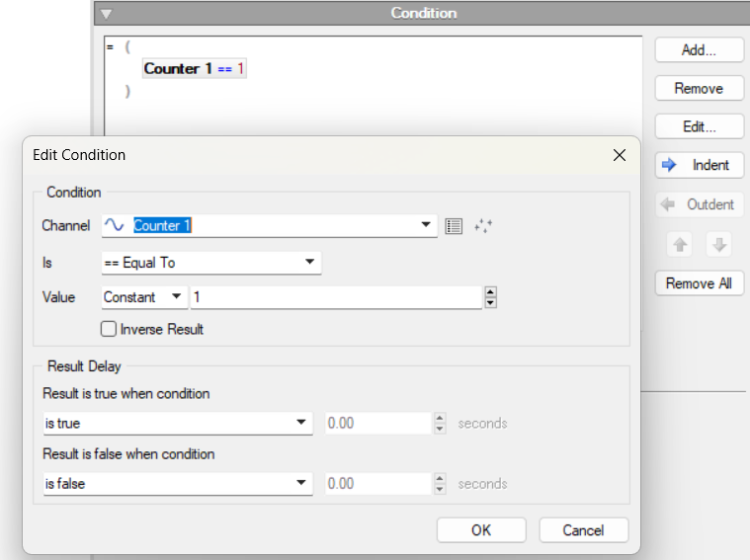The image size is (750, 560).
Task: Click the waveform icon beside Counter 1
Action: (115, 226)
